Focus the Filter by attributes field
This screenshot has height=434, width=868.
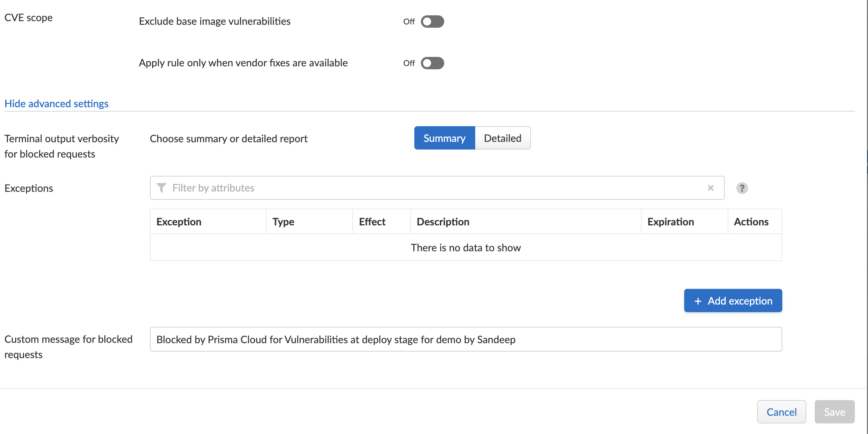434,188
